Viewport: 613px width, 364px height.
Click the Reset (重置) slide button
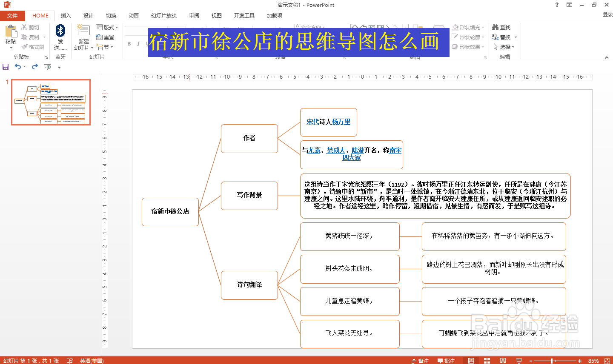coord(106,37)
